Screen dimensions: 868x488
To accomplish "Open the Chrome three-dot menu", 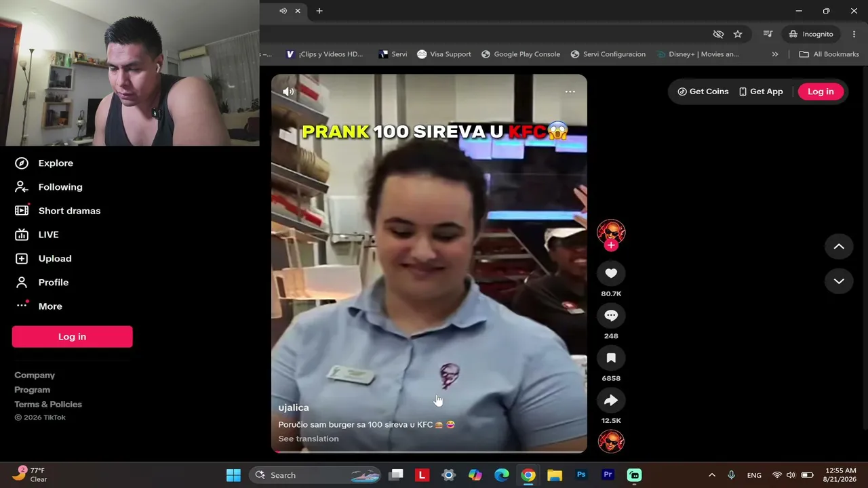I will click(x=854, y=34).
